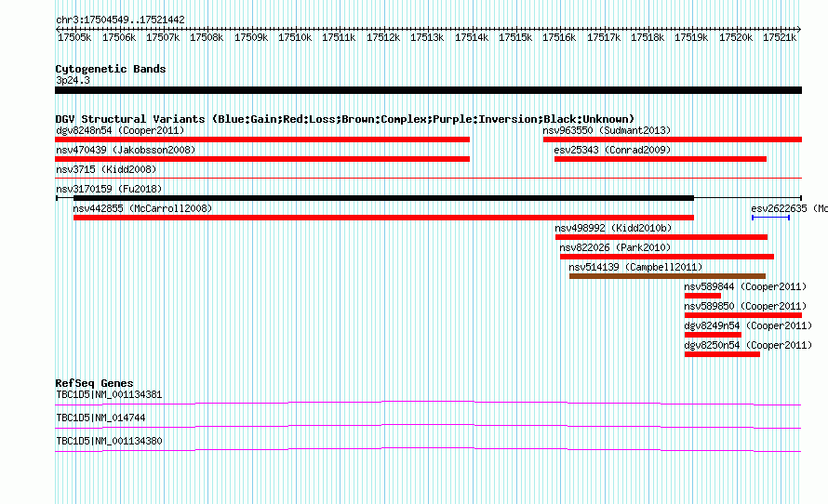Click the magenta NM_014744 transcript line

428,427
